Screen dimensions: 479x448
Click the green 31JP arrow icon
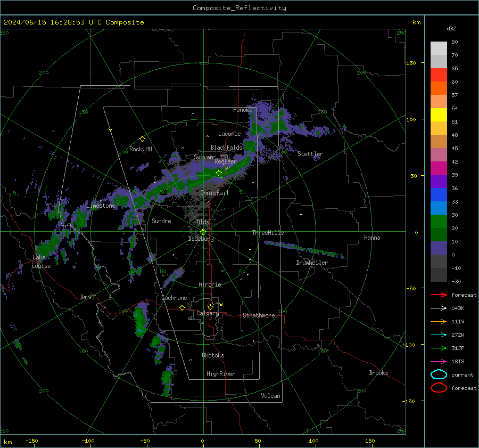tap(439, 348)
